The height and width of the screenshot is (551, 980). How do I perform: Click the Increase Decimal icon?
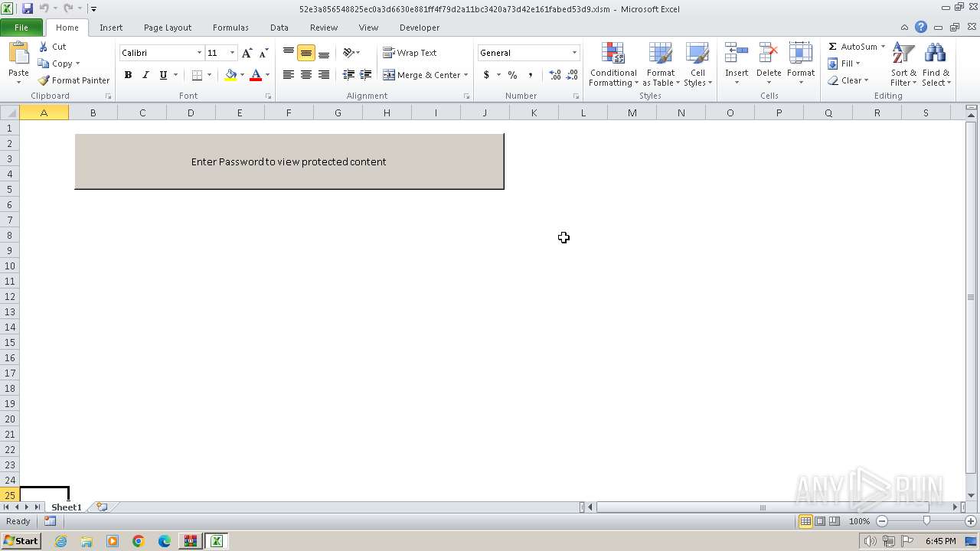click(555, 75)
